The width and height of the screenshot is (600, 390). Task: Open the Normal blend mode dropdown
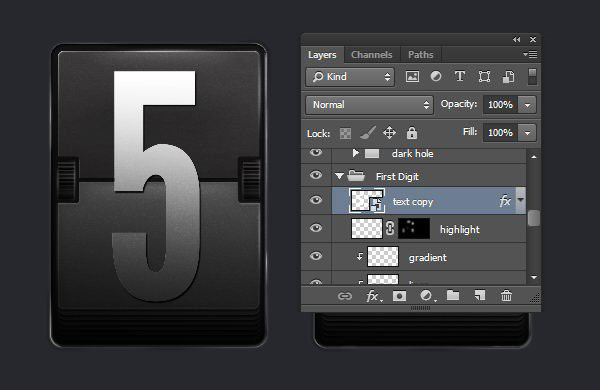pos(369,105)
